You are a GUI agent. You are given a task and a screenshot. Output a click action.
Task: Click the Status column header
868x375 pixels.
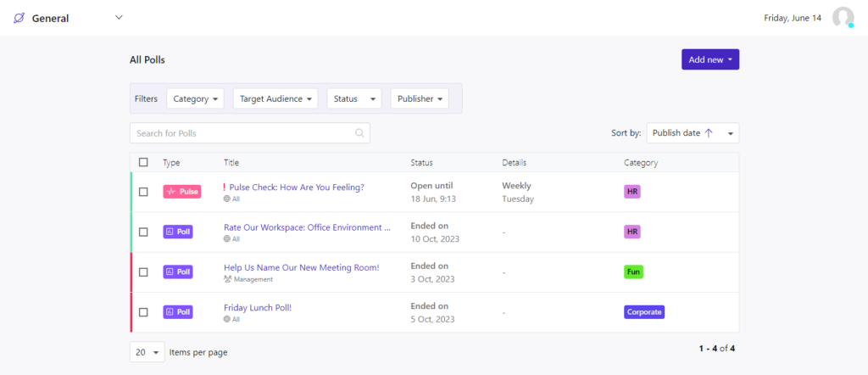(x=422, y=162)
